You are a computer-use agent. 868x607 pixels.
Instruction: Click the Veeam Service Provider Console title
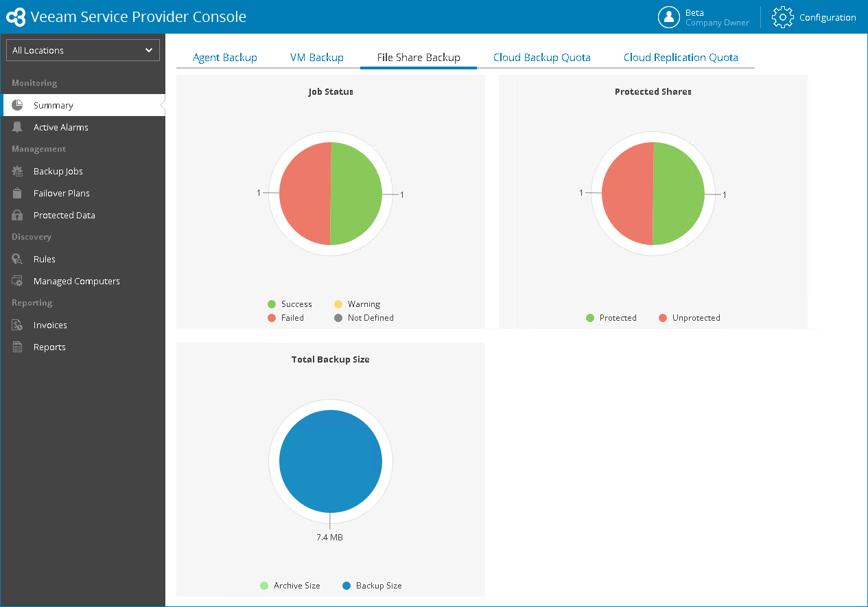(x=139, y=17)
